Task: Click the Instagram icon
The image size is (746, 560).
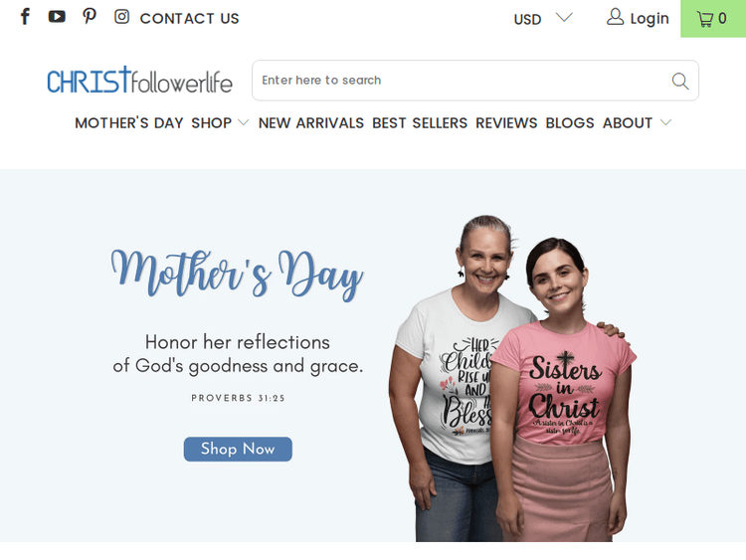Action: pyautogui.click(x=121, y=17)
